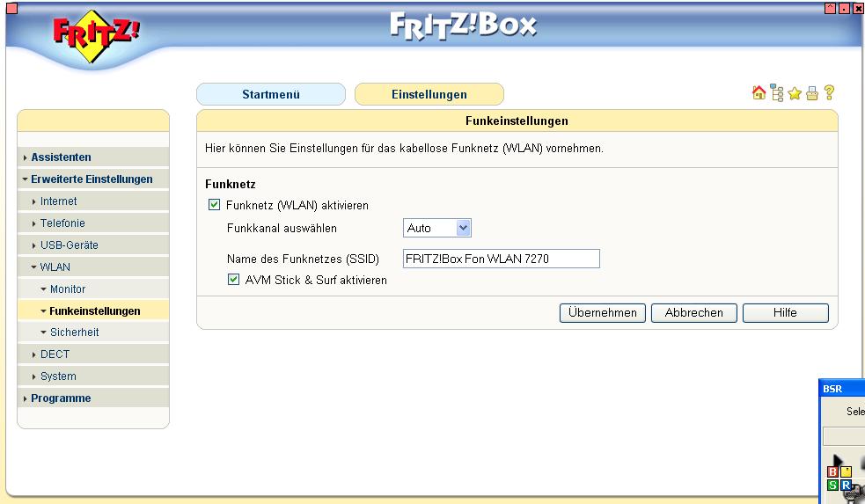Collapse Erweiterte Einstellungen section
This screenshot has width=865, height=504.
click(93, 179)
